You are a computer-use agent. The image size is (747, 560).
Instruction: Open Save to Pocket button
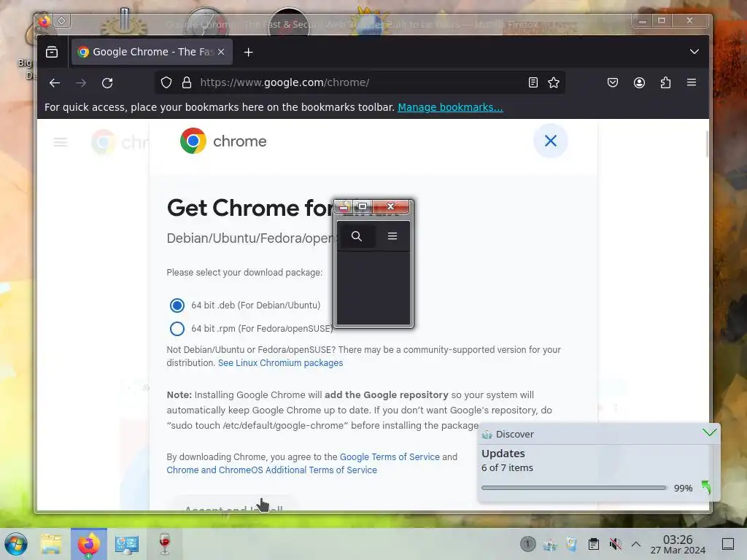(x=613, y=83)
